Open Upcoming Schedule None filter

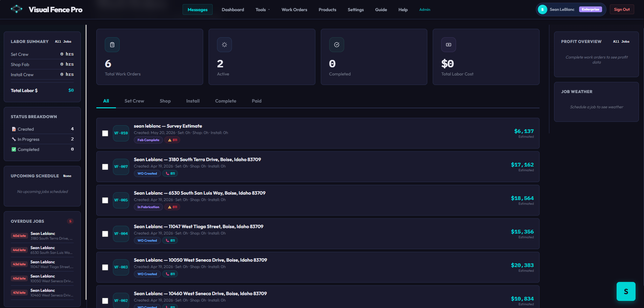[67, 176]
